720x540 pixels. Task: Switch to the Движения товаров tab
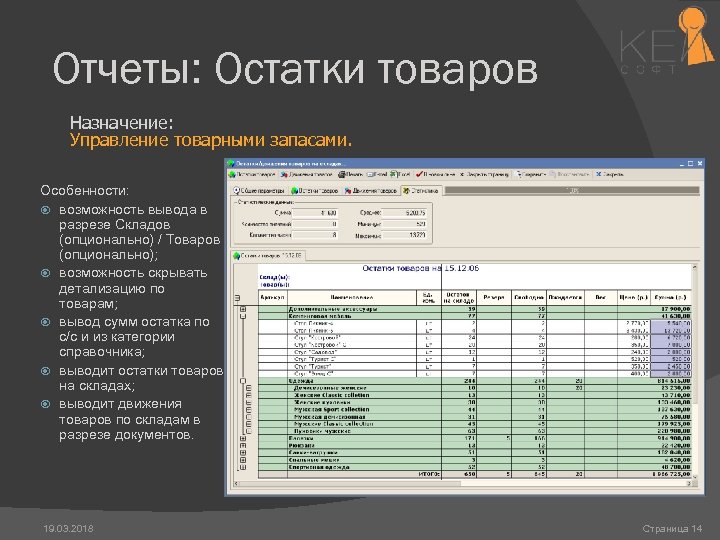pyautogui.click(x=371, y=191)
